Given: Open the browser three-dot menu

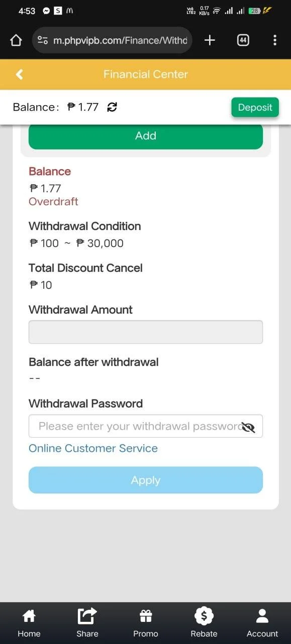Looking at the screenshot, I should click(274, 41).
